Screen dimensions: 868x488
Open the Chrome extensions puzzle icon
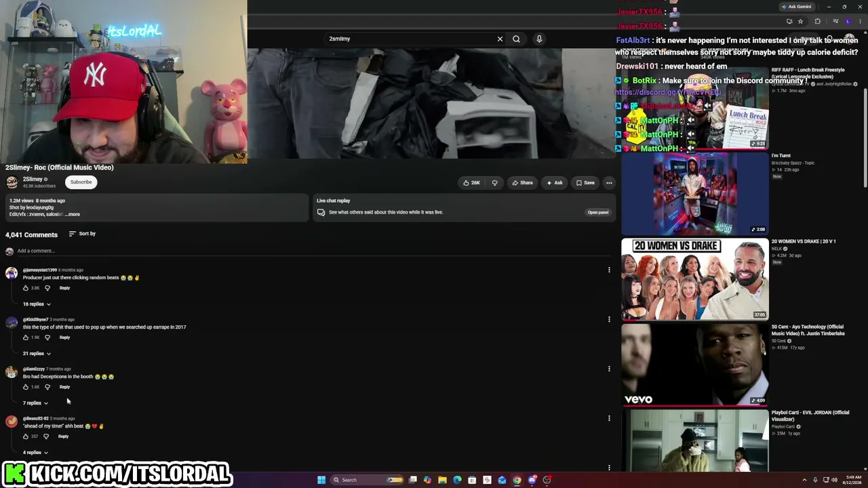(817, 22)
